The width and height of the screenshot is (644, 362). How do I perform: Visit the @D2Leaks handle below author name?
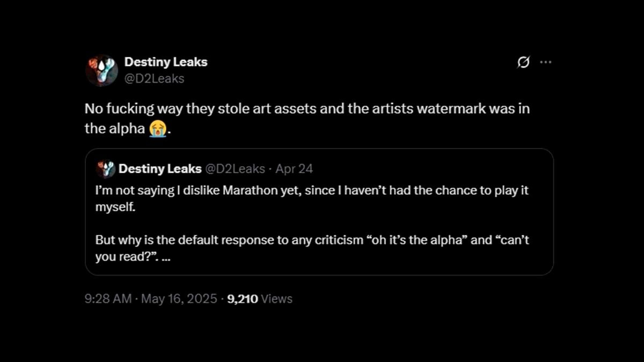(155, 79)
